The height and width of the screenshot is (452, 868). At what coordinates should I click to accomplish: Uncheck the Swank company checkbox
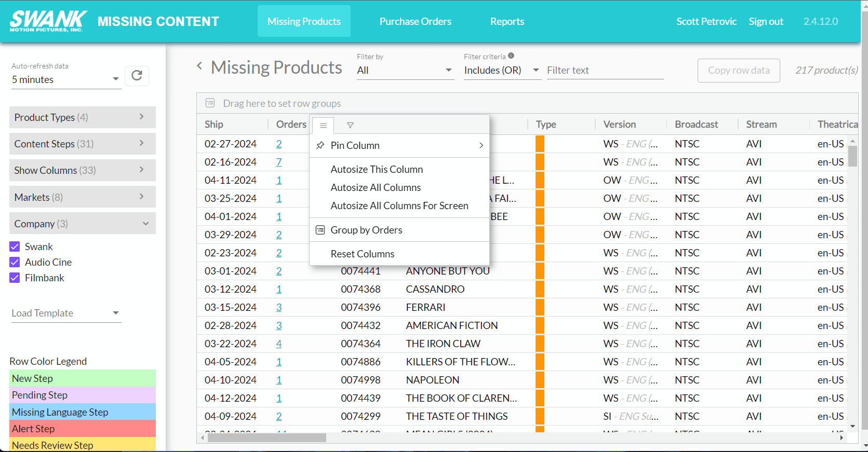tap(15, 246)
